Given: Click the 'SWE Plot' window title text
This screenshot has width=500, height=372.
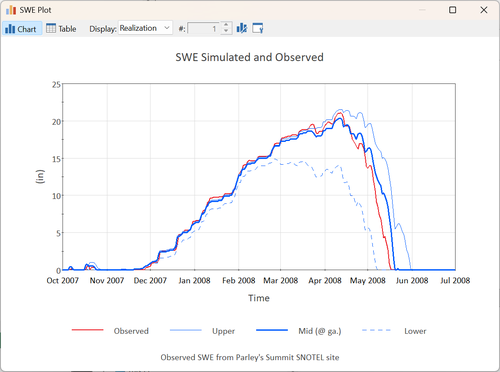Looking at the screenshot, I should (x=35, y=10).
